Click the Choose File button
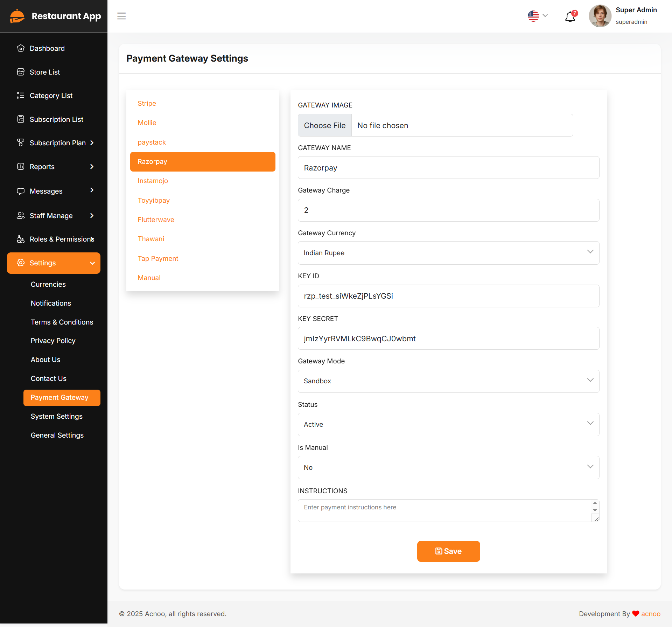672x627 pixels. [324, 125]
